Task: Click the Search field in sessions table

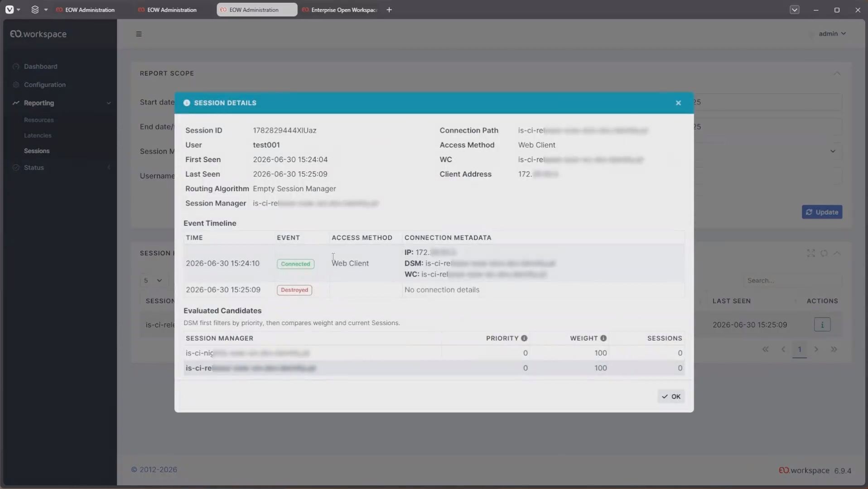Action: tap(792, 281)
